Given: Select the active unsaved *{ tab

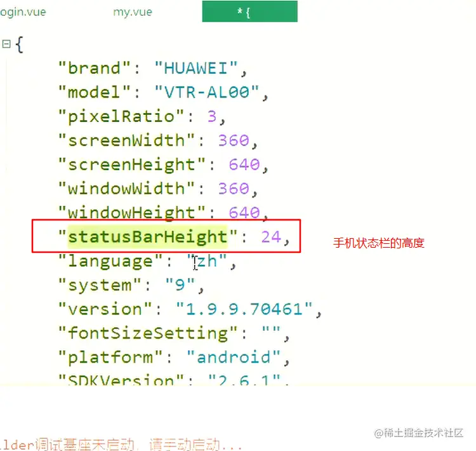Looking at the screenshot, I should [x=249, y=11].
